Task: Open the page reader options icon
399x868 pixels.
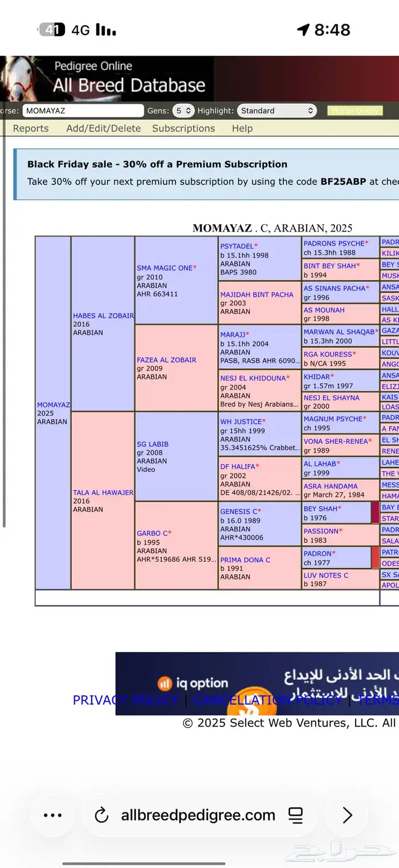Action: [295, 816]
